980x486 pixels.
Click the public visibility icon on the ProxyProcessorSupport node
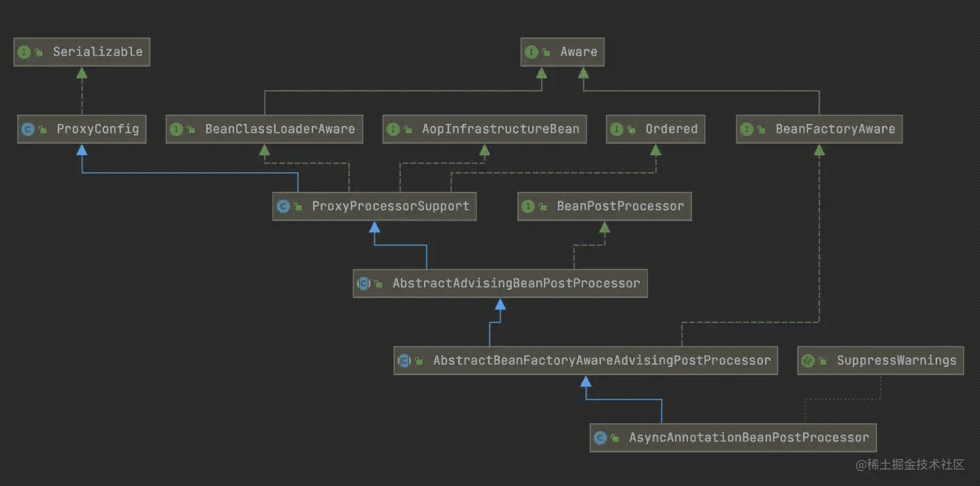click(x=299, y=206)
